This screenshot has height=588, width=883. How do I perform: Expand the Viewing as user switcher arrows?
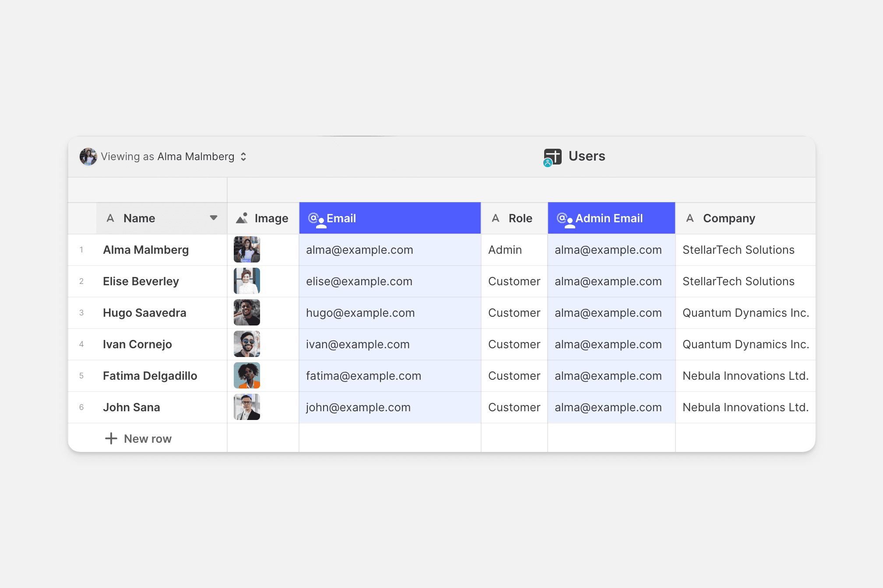tap(243, 157)
